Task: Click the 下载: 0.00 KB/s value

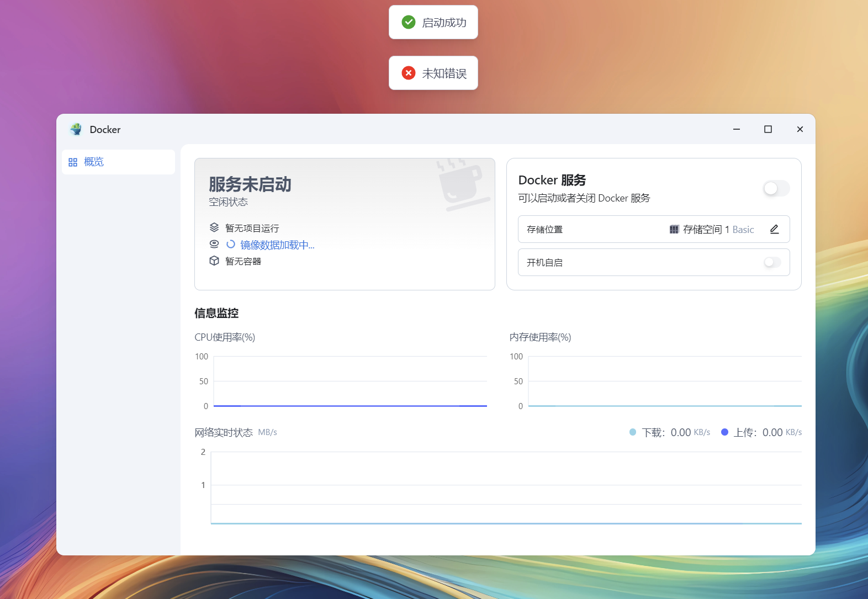Action: [x=676, y=432]
